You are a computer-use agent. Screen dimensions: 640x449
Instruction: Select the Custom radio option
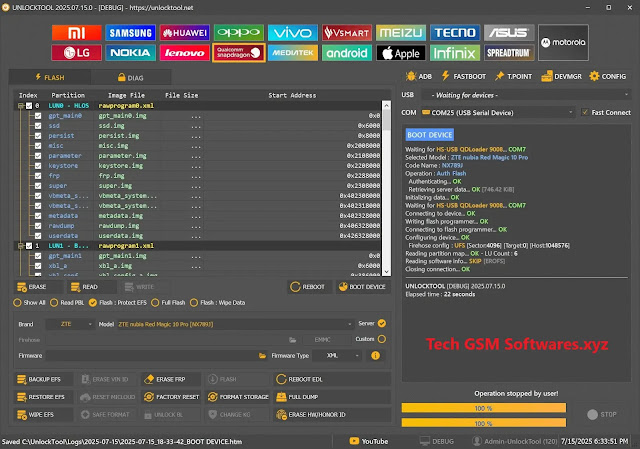pos(382,339)
